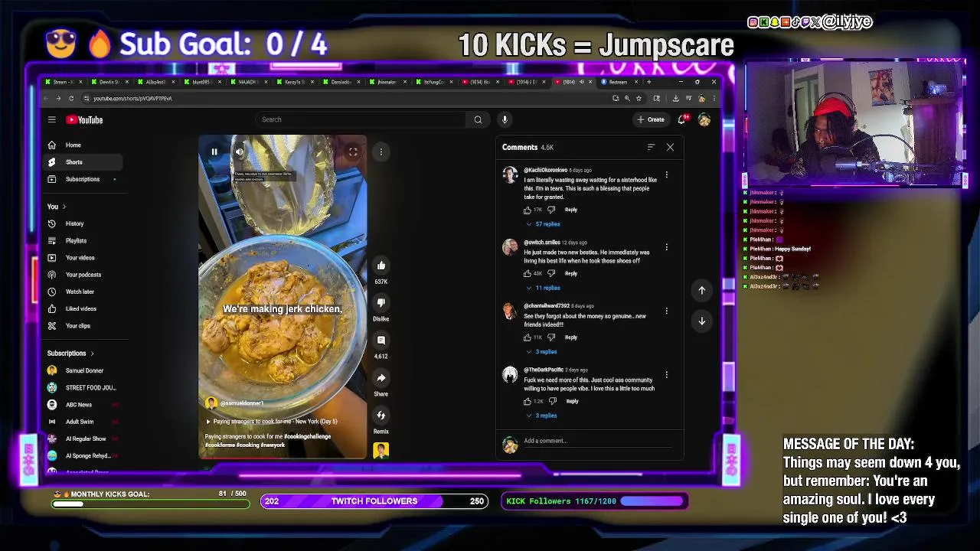Open Playlists in the sidebar
Viewport: 980px width, 551px height.
83,240
